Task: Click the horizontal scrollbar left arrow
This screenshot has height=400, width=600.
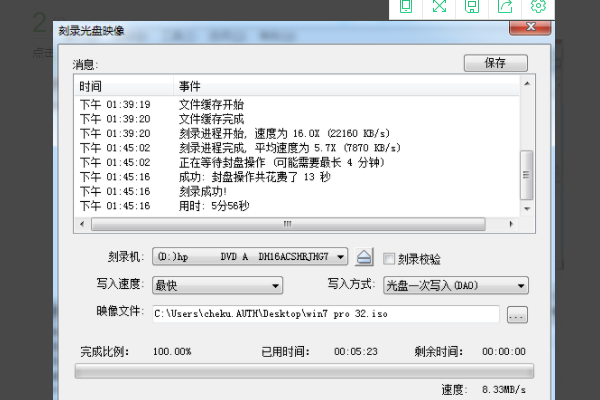Action: click(x=82, y=224)
